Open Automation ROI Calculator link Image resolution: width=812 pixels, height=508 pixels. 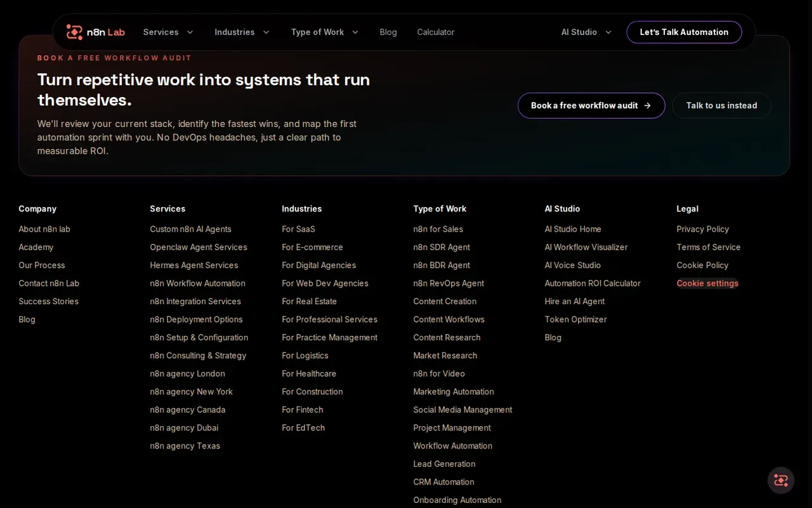593,283
